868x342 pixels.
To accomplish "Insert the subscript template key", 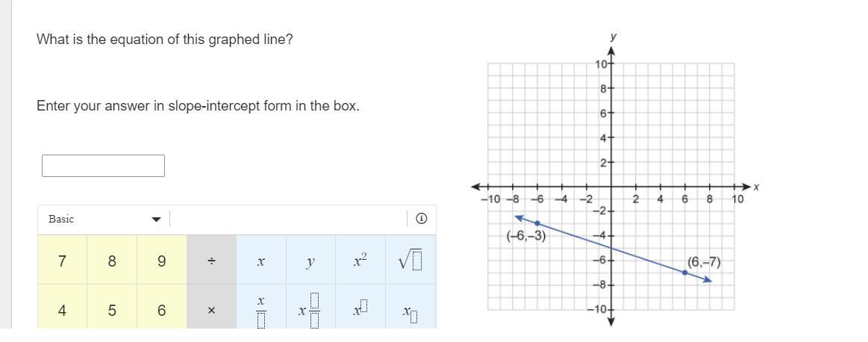I will point(410,310).
